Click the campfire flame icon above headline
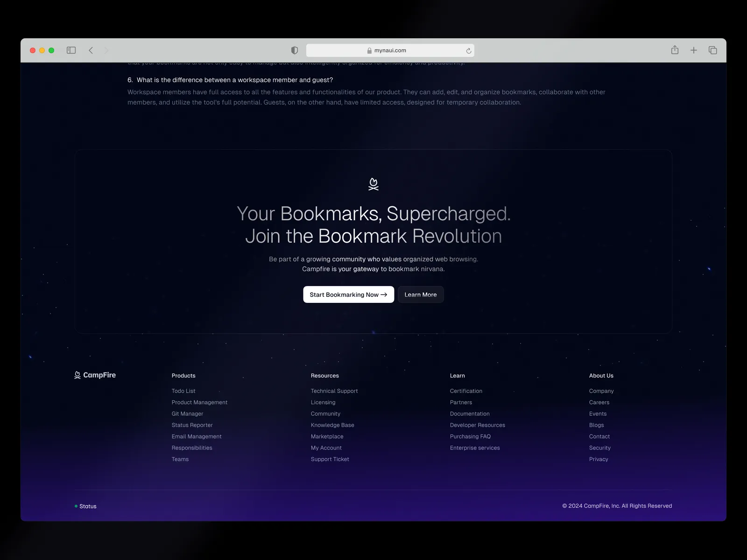The width and height of the screenshot is (747, 560). point(373,184)
